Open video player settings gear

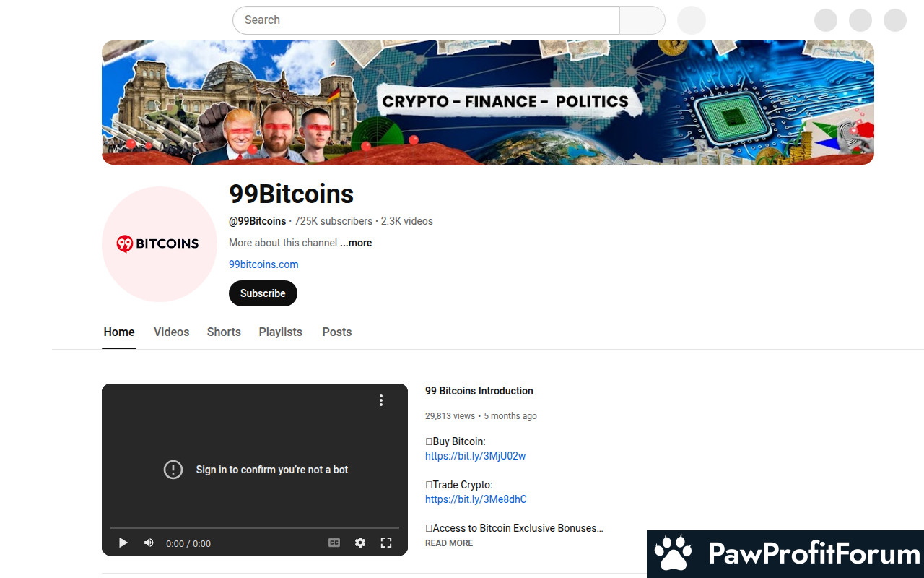click(360, 543)
